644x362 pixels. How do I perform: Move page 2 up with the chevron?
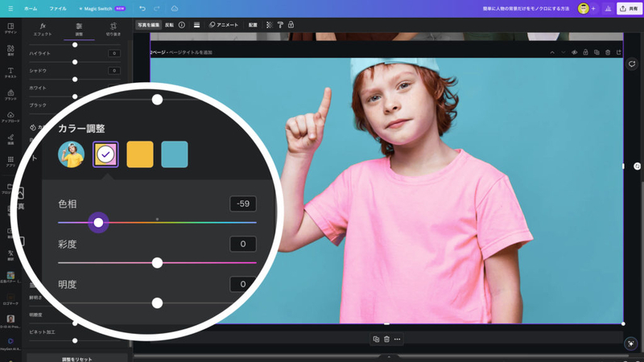552,52
